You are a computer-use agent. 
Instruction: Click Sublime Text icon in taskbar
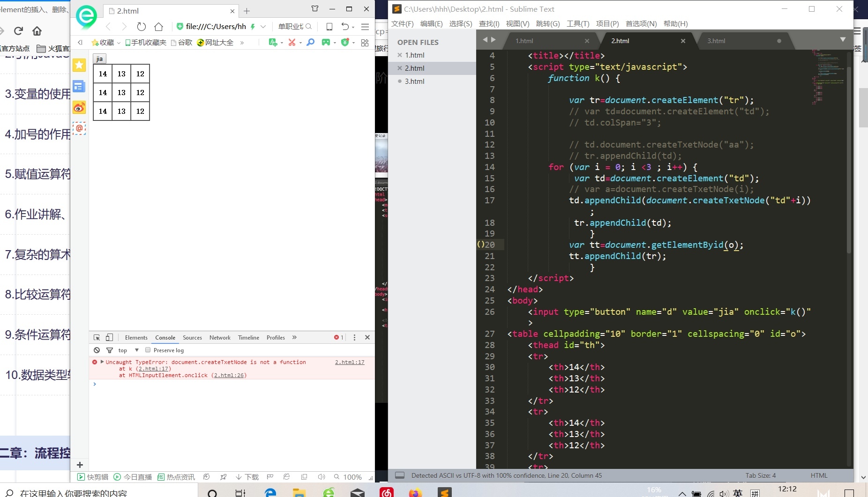click(444, 492)
